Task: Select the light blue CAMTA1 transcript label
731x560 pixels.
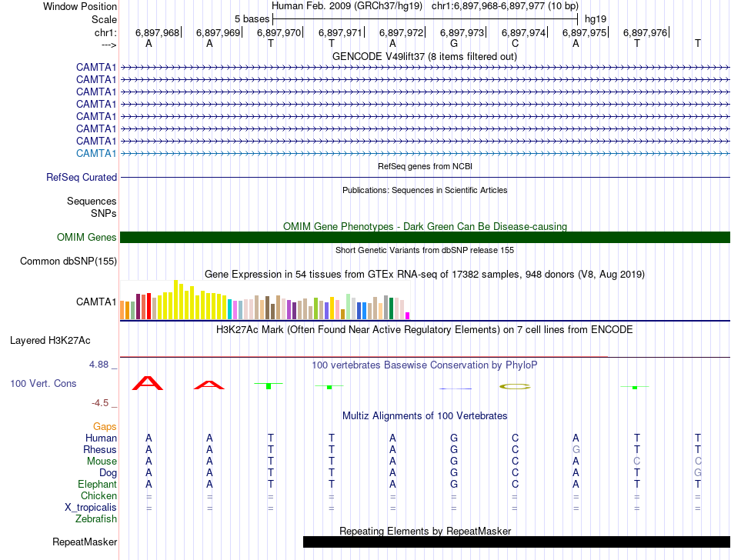Action: coord(96,153)
